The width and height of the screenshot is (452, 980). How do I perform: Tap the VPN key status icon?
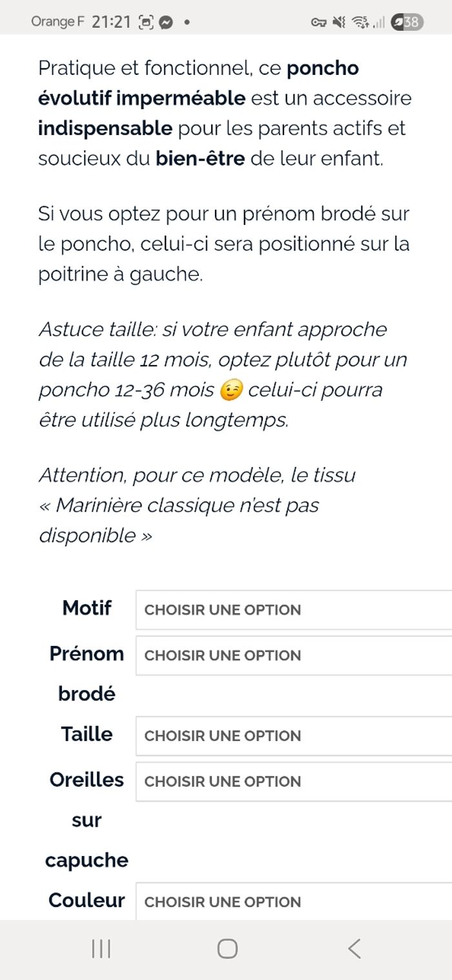click(318, 23)
